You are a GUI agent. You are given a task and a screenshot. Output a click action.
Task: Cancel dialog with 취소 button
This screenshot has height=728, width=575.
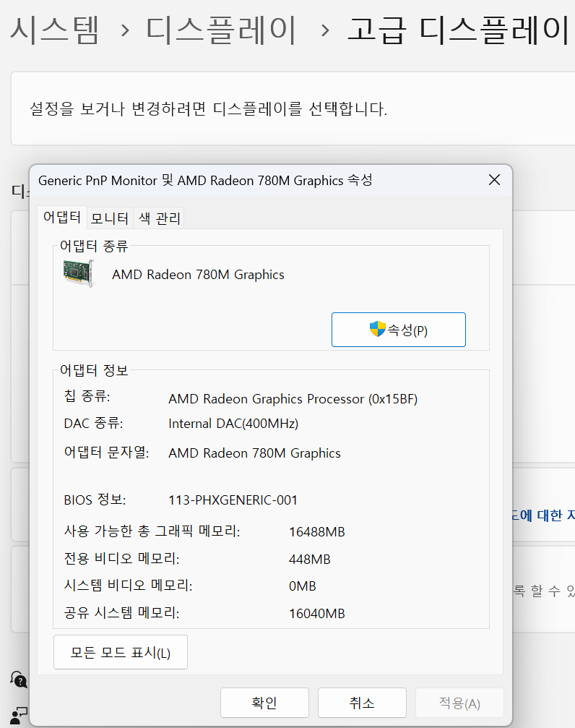[362, 703]
